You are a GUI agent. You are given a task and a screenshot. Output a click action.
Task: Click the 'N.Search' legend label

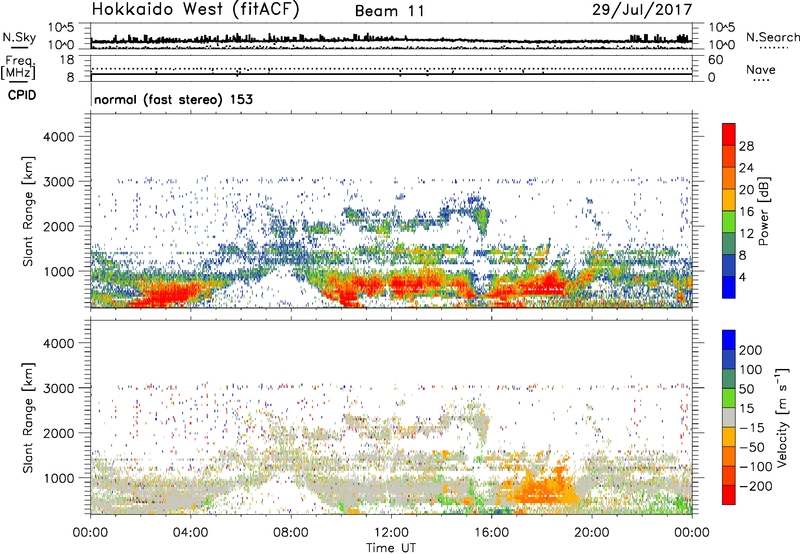tap(772, 37)
